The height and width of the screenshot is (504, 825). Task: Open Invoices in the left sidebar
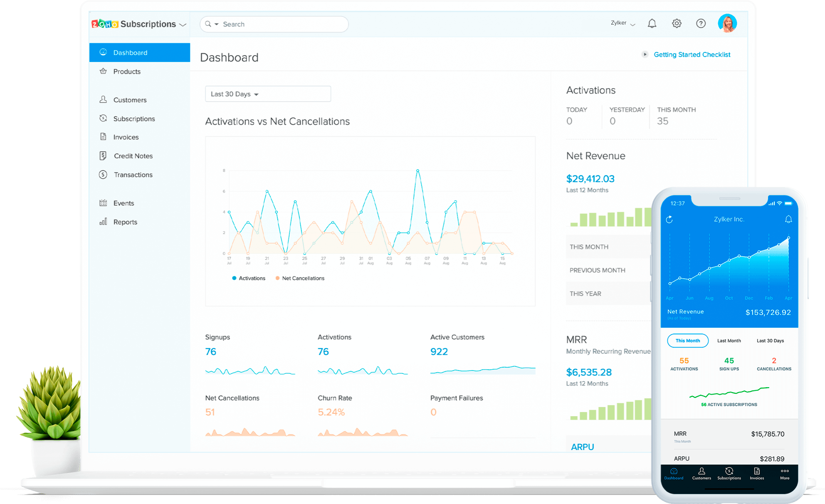coord(126,137)
